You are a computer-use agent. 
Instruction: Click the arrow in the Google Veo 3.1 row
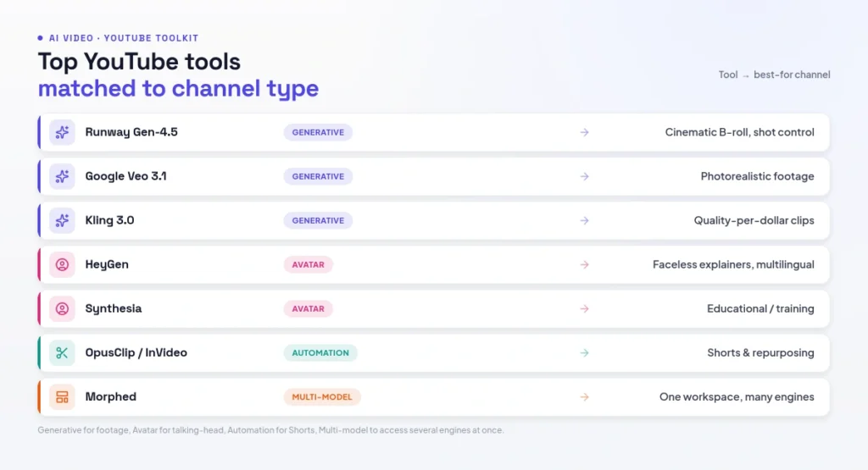coord(585,176)
